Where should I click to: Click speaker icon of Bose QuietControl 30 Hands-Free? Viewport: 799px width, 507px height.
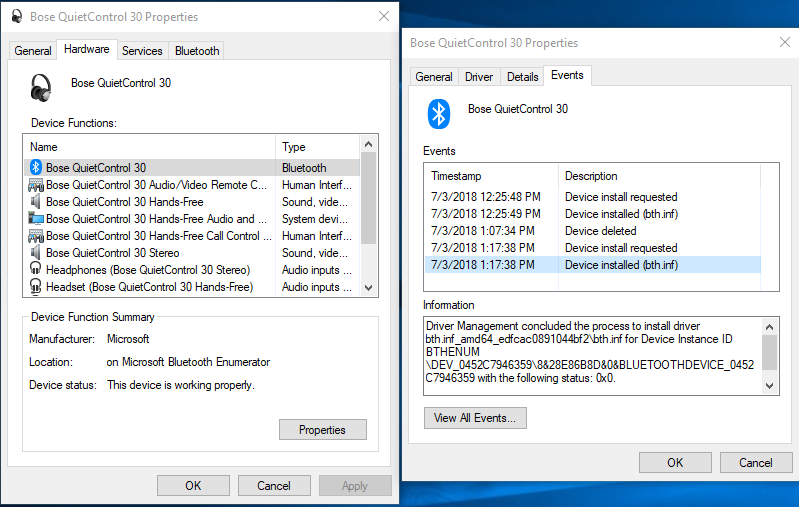click(x=36, y=202)
